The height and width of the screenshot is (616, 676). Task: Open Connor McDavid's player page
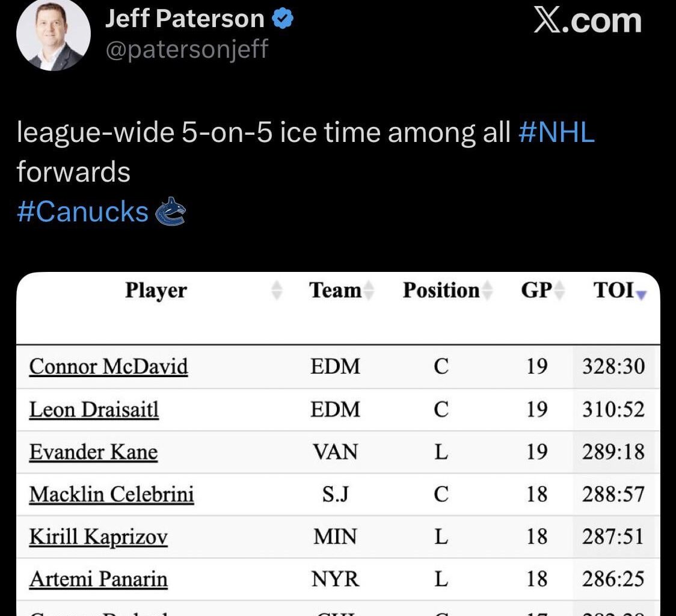pyautogui.click(x=108, y=367)
